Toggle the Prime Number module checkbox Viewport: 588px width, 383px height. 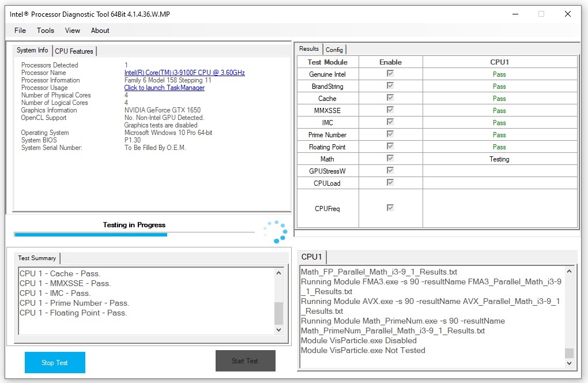tap(390, 134)
